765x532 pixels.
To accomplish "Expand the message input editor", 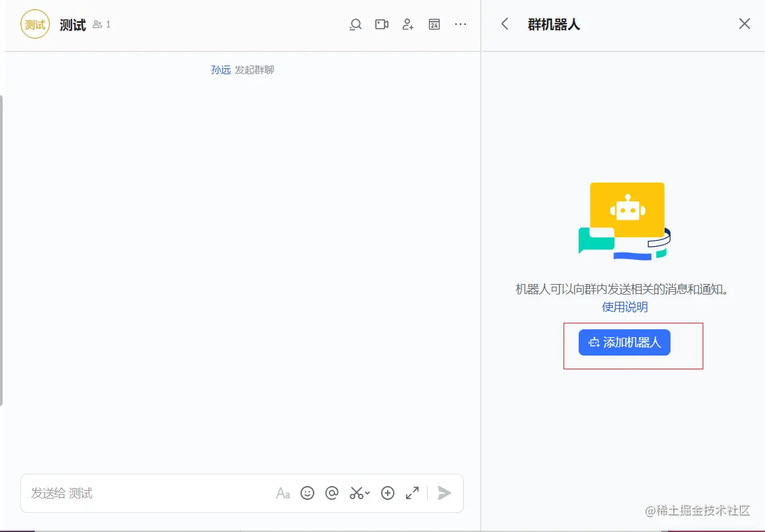I will point(412,493).
